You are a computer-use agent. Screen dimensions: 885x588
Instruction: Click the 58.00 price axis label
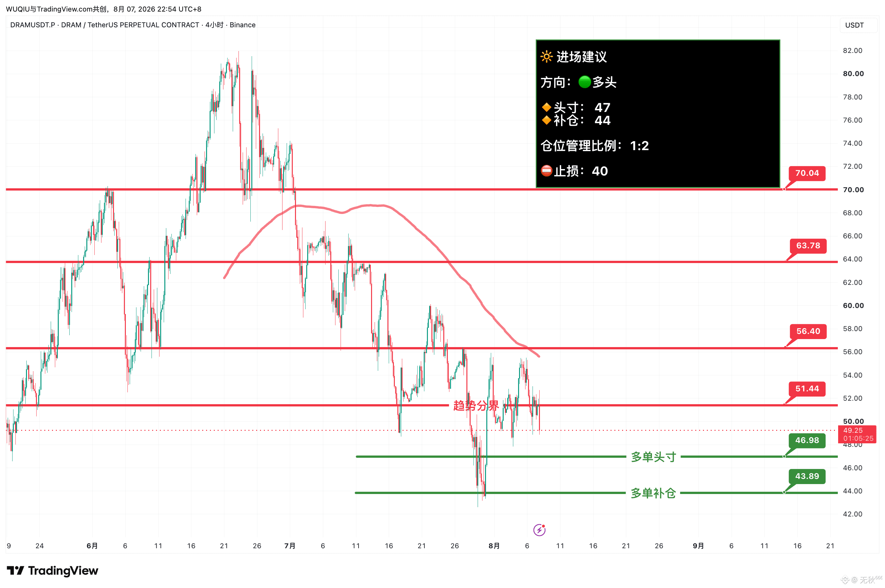[852, 329]
